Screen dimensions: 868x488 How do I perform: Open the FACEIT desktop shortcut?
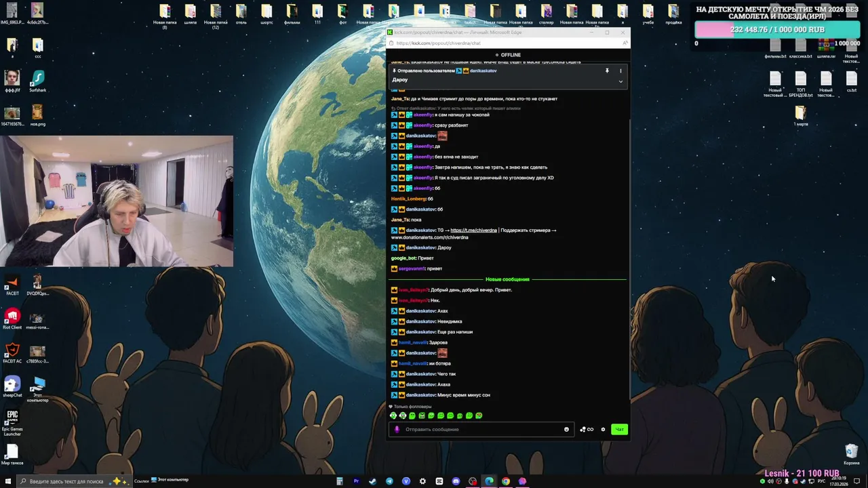pos(12,285)
